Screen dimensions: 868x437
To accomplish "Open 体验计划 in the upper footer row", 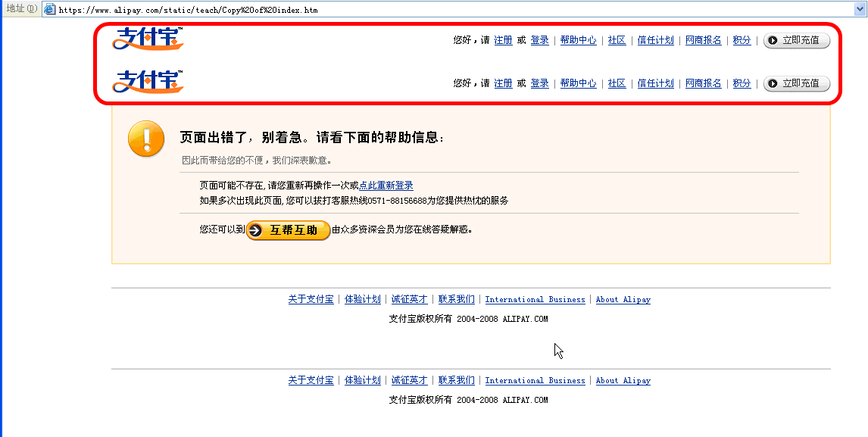I will 363,300.
